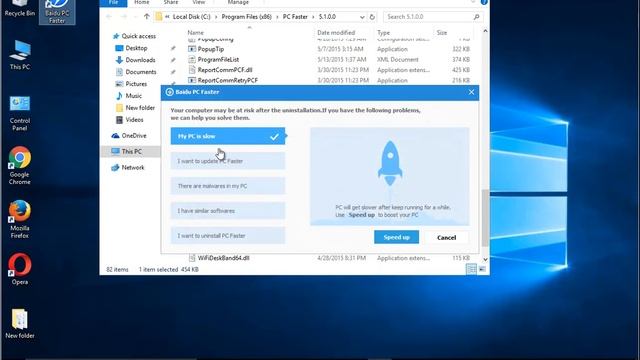The width and height of the screenshot is (640, 360).
Task: Select Network in the navigation pane
Action: click(133, 167)
